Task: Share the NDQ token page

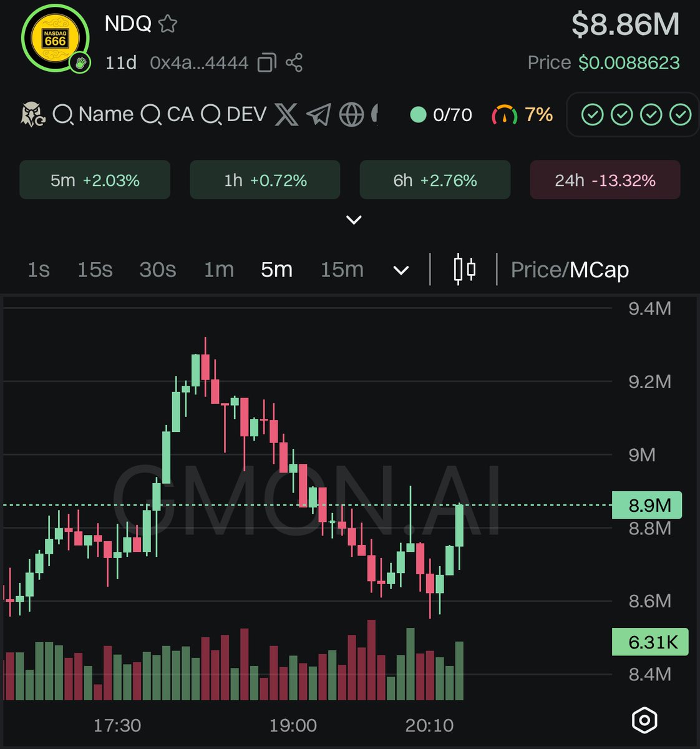Action: click(x=294, y=62)
